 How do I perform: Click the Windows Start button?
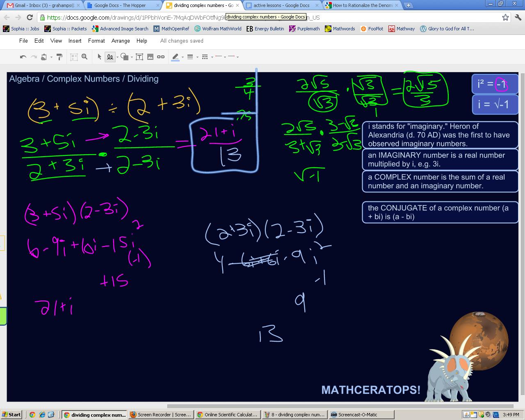(11, 415)
